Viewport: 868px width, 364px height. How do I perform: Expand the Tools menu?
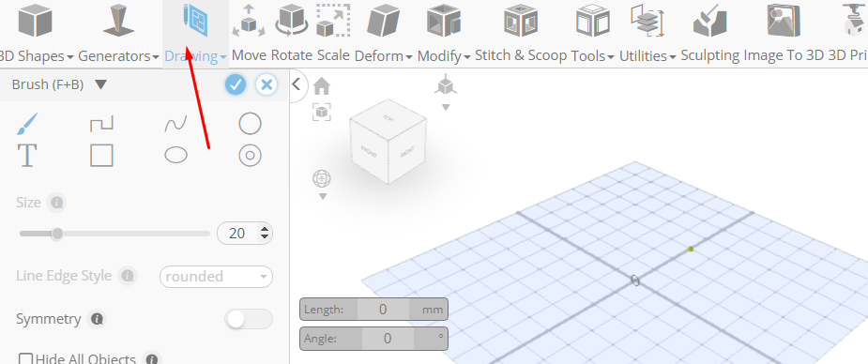[610, 57]
